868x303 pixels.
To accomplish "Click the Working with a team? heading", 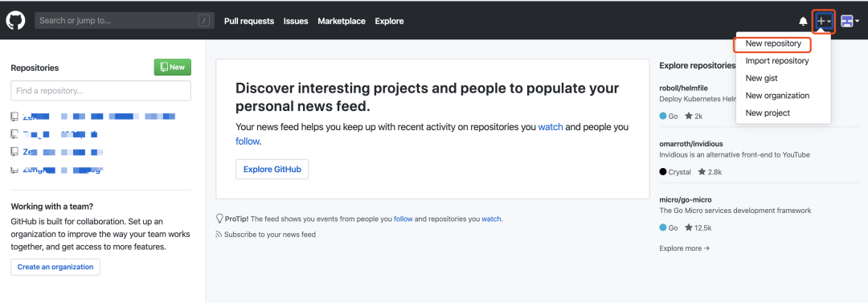I will click(52, 207).
